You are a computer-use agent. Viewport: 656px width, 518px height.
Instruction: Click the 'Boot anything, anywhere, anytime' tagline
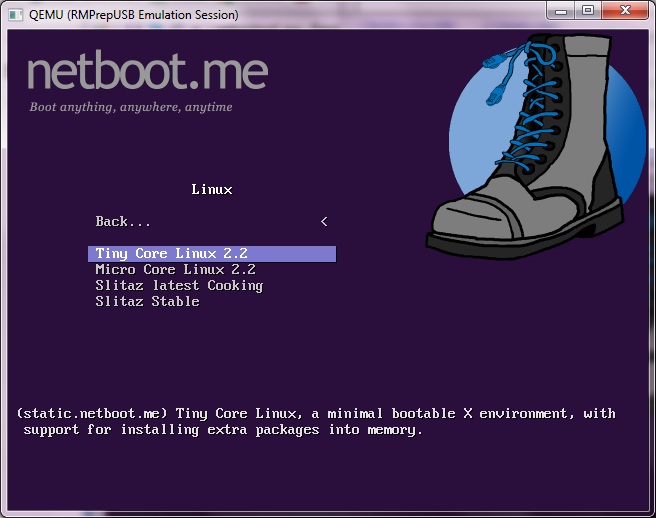click(131, 107)
